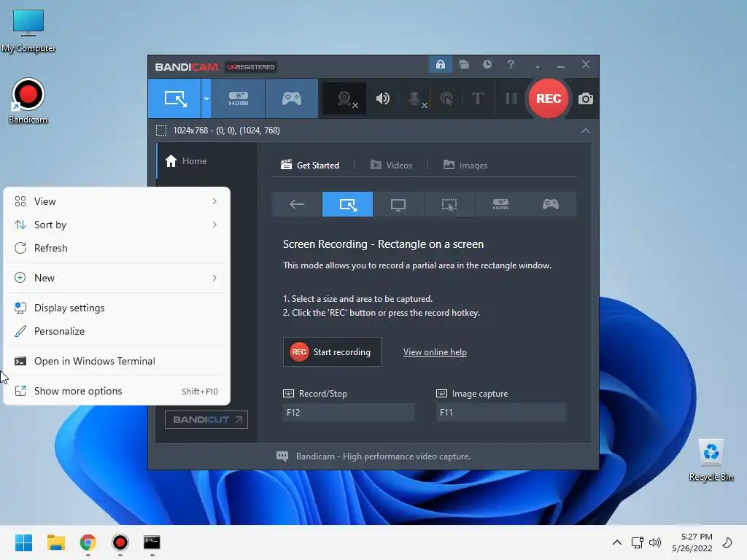747x560 pixels.
Task: Open the clock showing 5:27 PM
Action: click(x=692, y=542)
